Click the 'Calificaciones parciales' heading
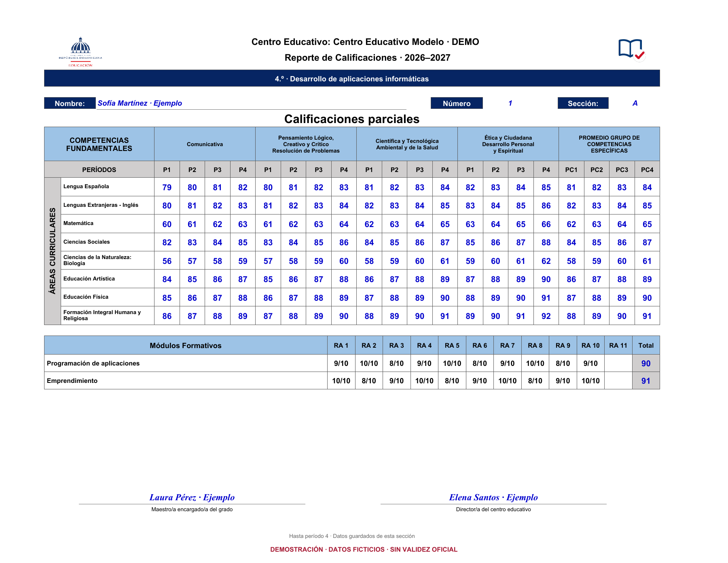The height and width of the screenshot is (563, 728). [352, 119]
